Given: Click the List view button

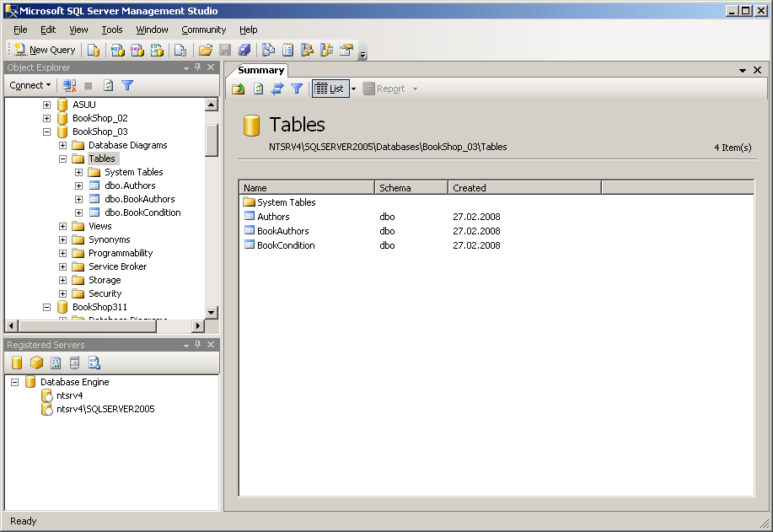Looking at the screenshot, I should 330,89.
